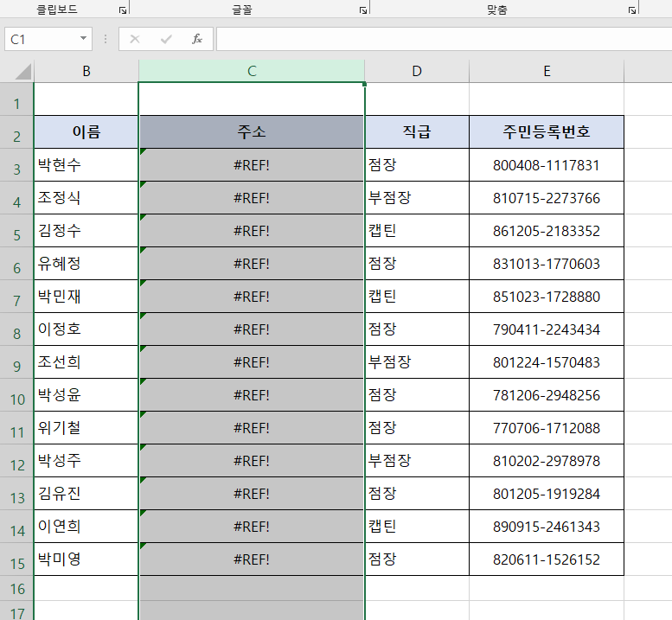Image resolution: width=672 pixels, height=620 pixels.
Task: Select the cell with name 박현수
Action: pyautogui.click(x=86, y=165)
